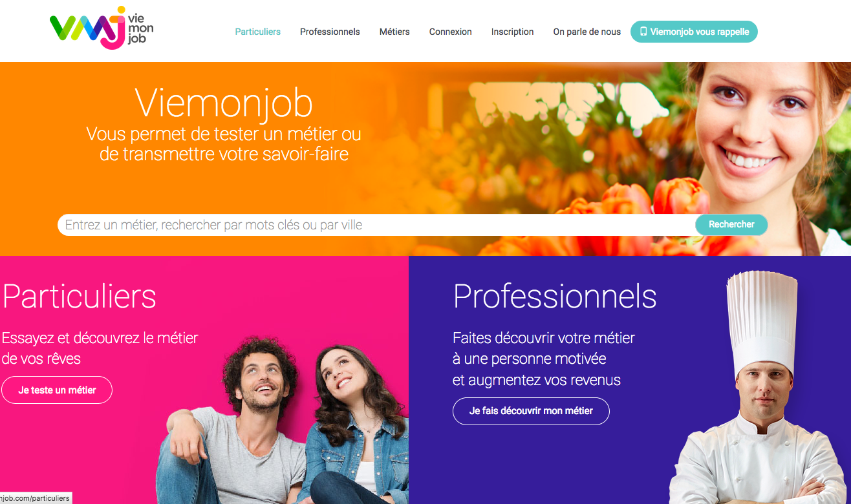Click the Rechercher button
This screenshot has width=851, height=504.
click(731, 225)
